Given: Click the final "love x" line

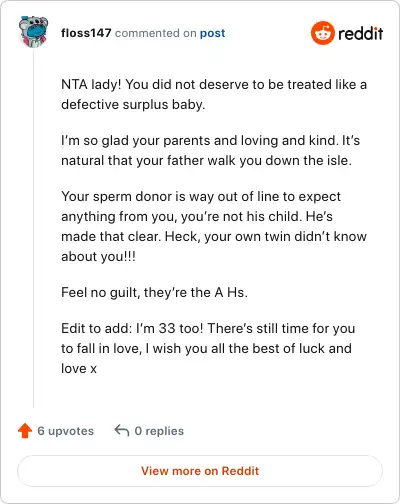Looking at the screenshot, I should click(x=79, y=368).
